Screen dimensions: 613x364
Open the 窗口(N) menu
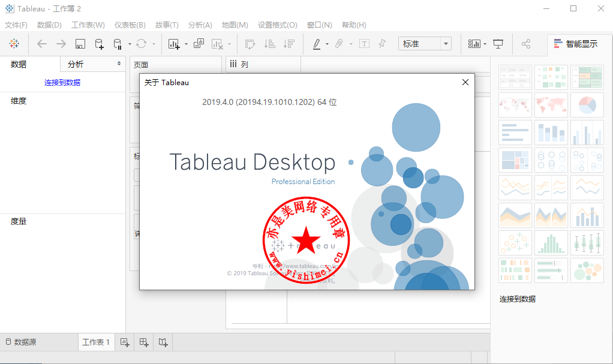[x=320, y=25]
